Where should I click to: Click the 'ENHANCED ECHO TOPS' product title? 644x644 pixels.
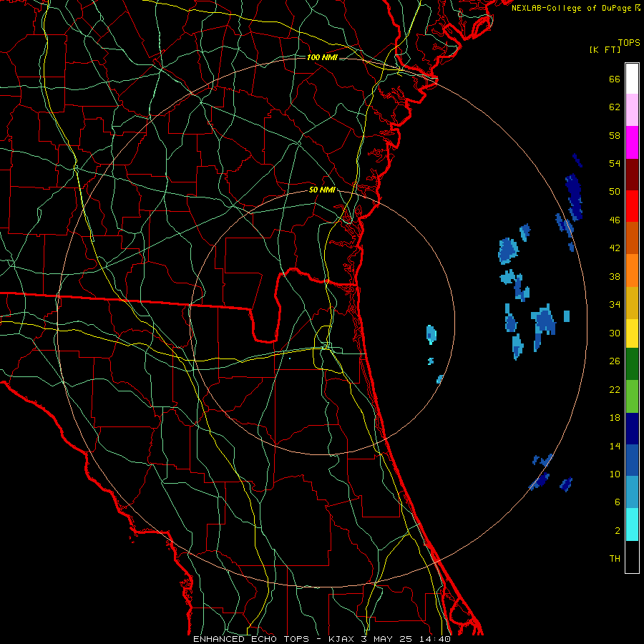coord(251,639)
